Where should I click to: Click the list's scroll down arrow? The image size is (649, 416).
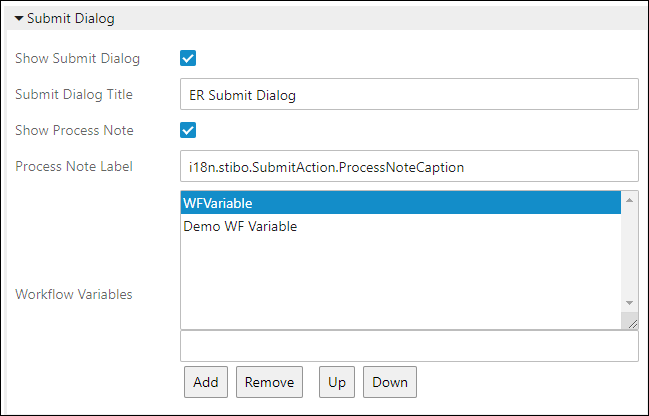tap(629, 303)
